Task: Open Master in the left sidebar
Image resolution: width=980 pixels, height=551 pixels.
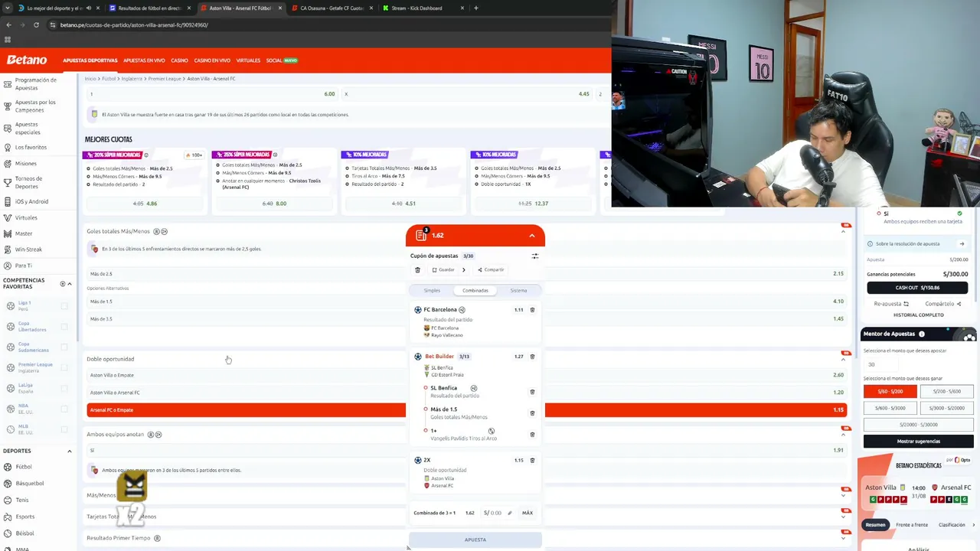Action: point(24,233)
